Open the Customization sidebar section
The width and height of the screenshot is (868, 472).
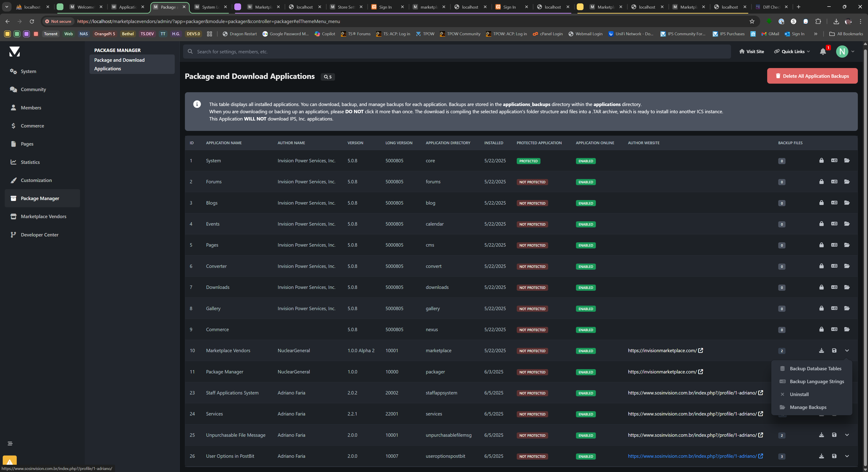(42, 180)
